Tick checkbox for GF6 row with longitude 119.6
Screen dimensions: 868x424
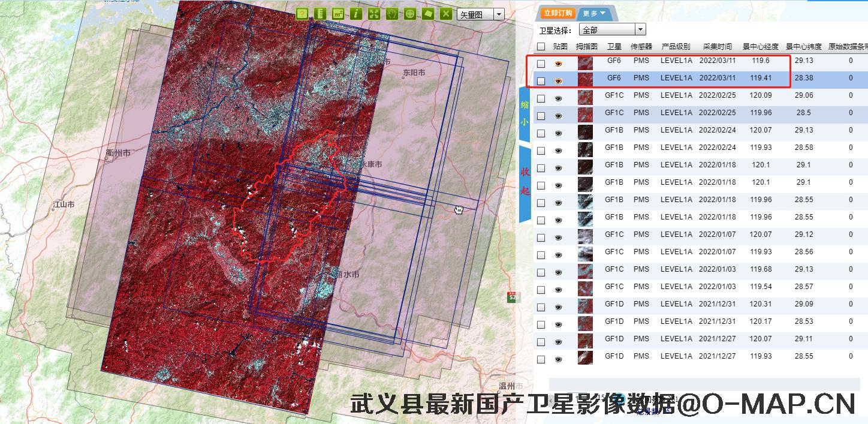[x=541, y=64]
